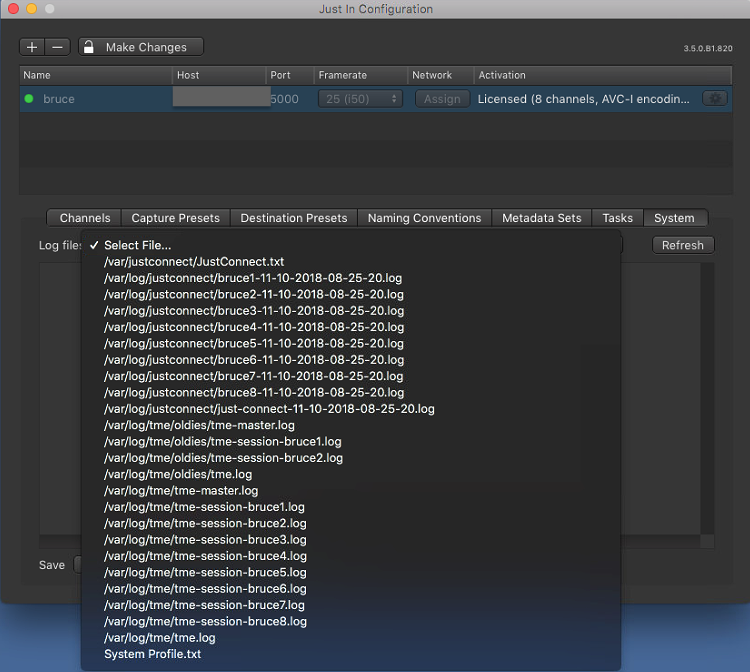The width and height of the screenshot is (750, 672).
Task: Pick /var/log/tme/tme-session-bruce3.log
Action: [351, 540]
